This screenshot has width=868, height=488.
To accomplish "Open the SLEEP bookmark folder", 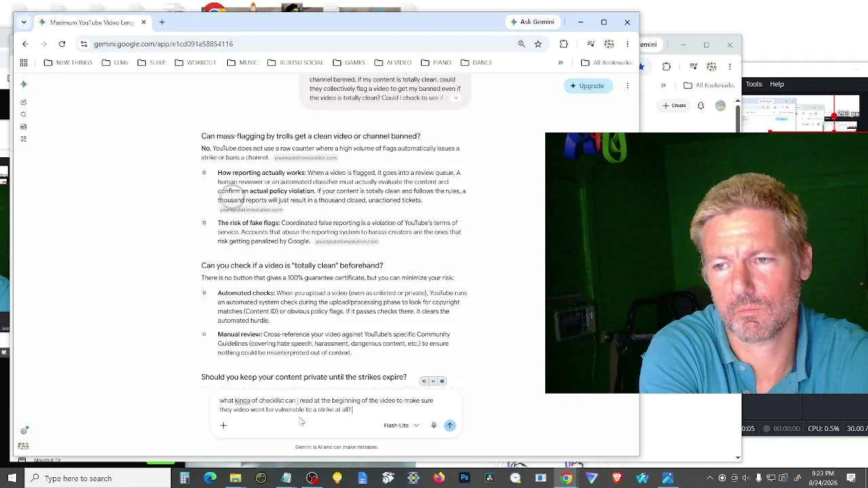I will (151, 62).
